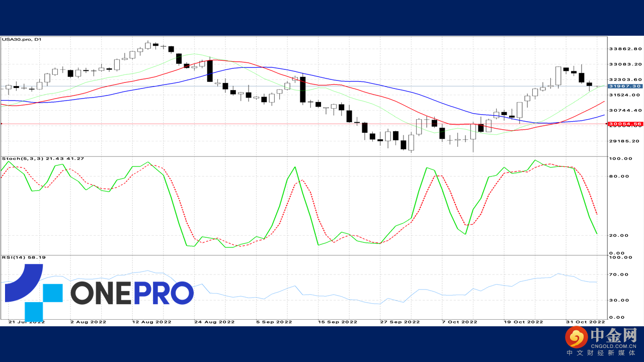Click the 12 Aug 2022 date label

pyautogui.click(x=152, y=322)
